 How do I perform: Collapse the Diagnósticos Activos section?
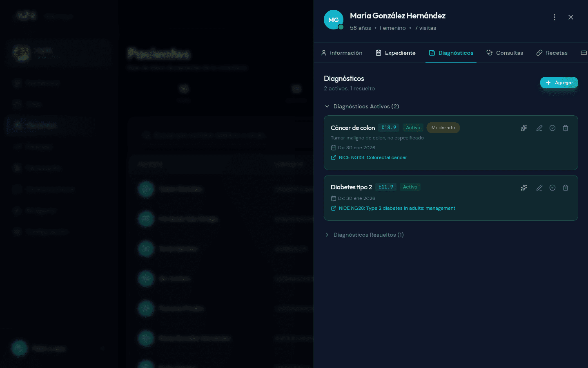coord(362,106)
